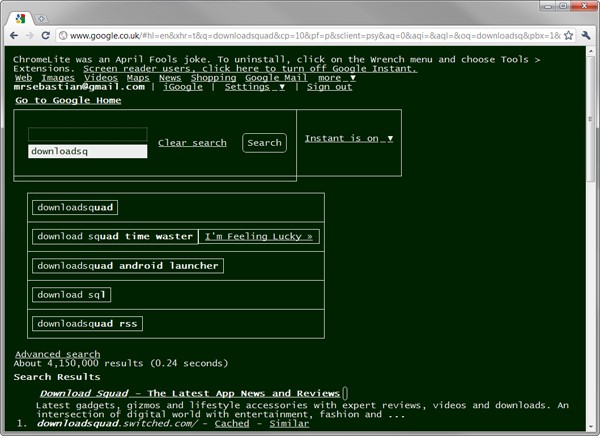Screen dimensions: 600x436
Task: Select the downloadsquad rss suggestion
Action: (87, 324)
